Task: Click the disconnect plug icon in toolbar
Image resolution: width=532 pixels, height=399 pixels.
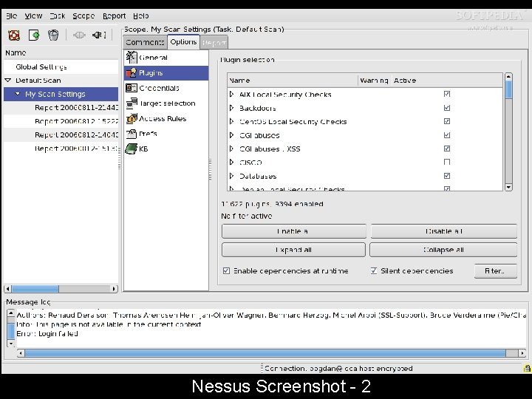Action: [99, 35]
